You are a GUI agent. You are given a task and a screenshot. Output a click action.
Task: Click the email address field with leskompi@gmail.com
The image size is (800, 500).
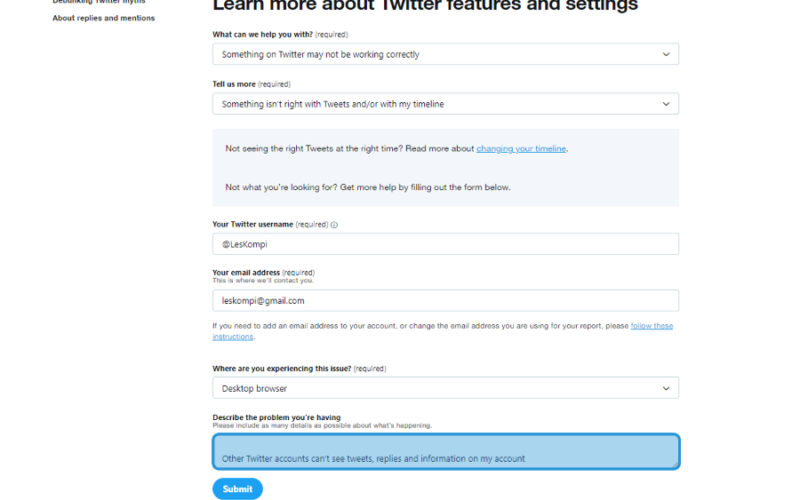445,301
